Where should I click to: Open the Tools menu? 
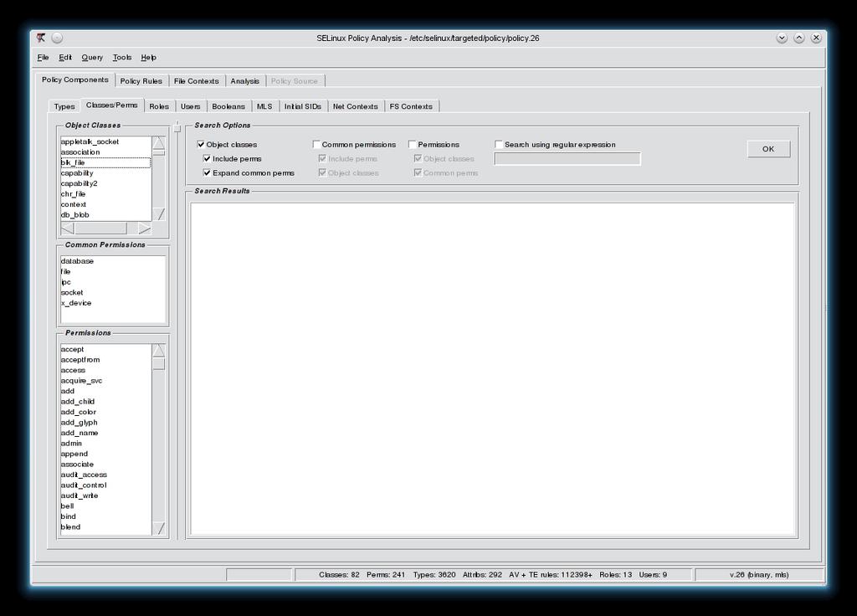(122, 58)
